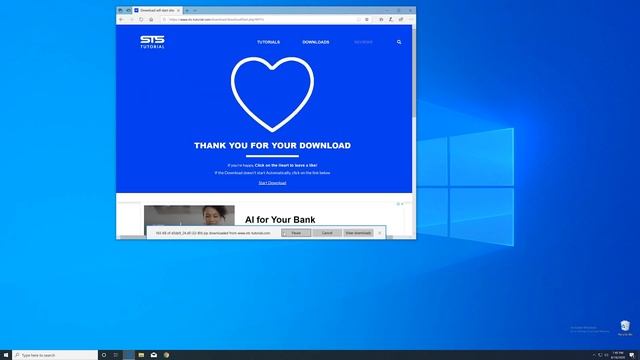Open Task View
The image size is (640, 360).
(x=116, y=355)
